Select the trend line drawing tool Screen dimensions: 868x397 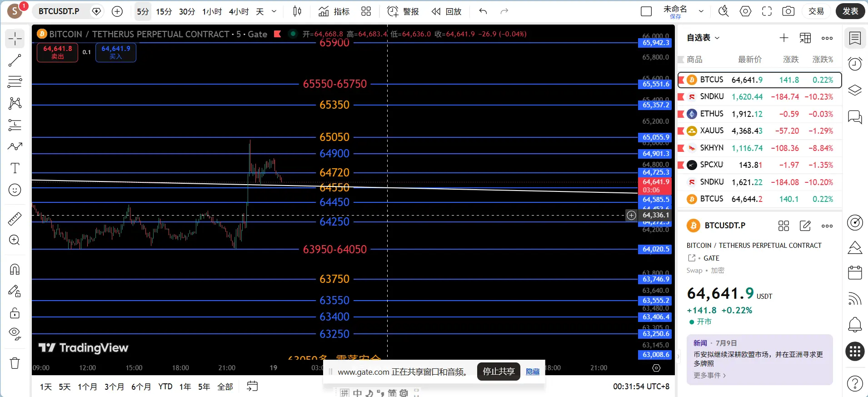click(x=15, y=60)
